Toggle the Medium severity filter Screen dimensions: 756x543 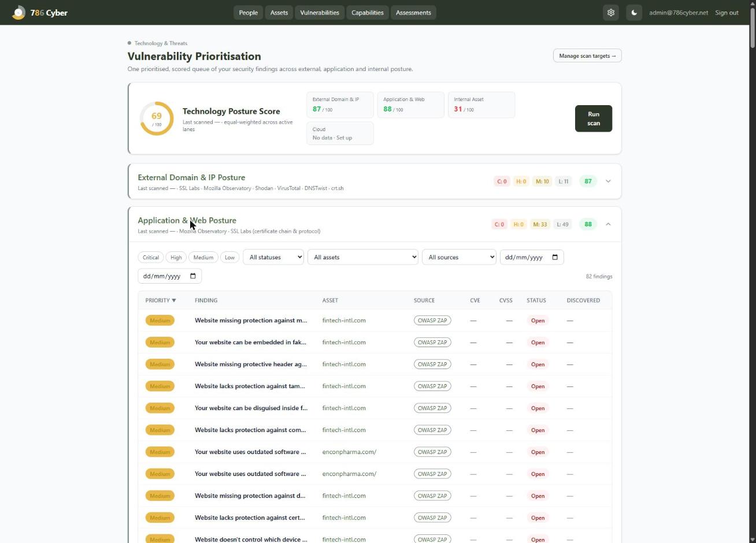coord(203,257)
